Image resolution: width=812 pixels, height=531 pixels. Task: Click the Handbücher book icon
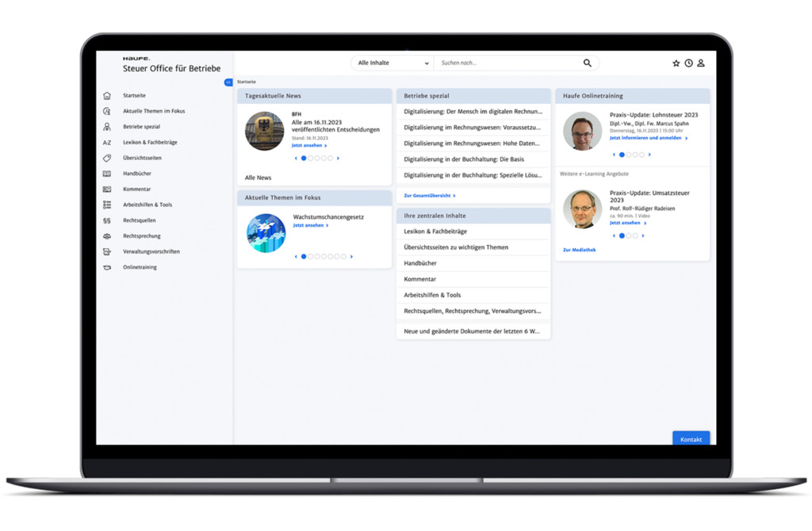point(107,174)
